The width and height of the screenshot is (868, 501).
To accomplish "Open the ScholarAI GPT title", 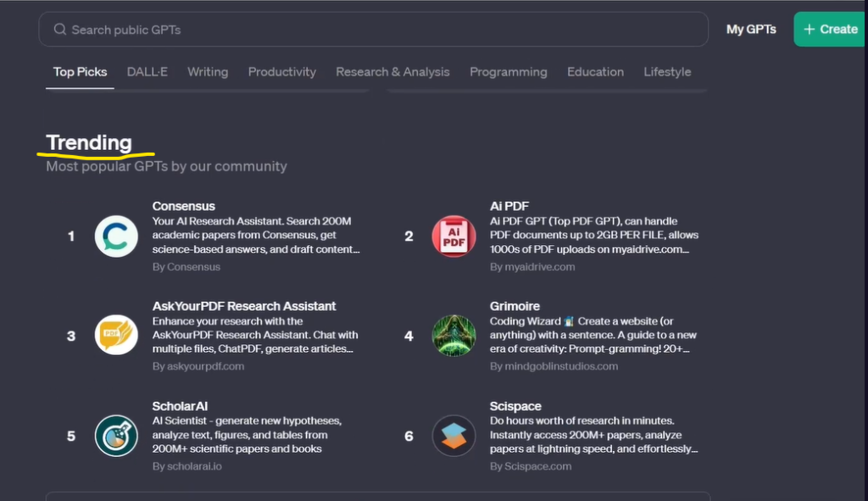I will pyautogui.click(x=180, y=406).
